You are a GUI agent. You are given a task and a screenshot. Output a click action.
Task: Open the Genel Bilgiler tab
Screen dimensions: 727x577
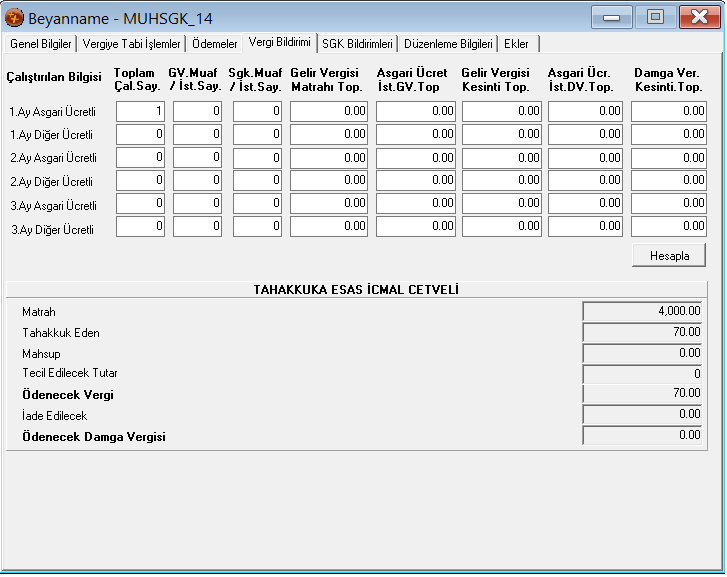coord(40,44)
